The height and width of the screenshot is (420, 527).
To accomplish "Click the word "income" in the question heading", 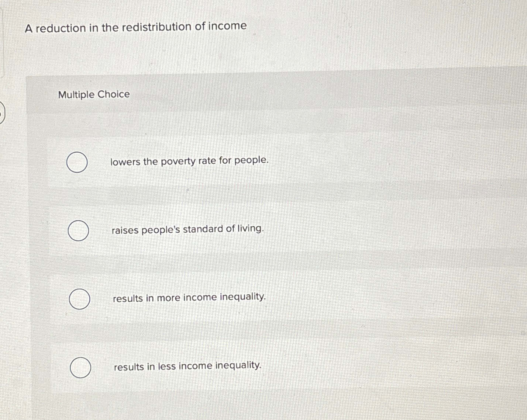I will 227,26.
